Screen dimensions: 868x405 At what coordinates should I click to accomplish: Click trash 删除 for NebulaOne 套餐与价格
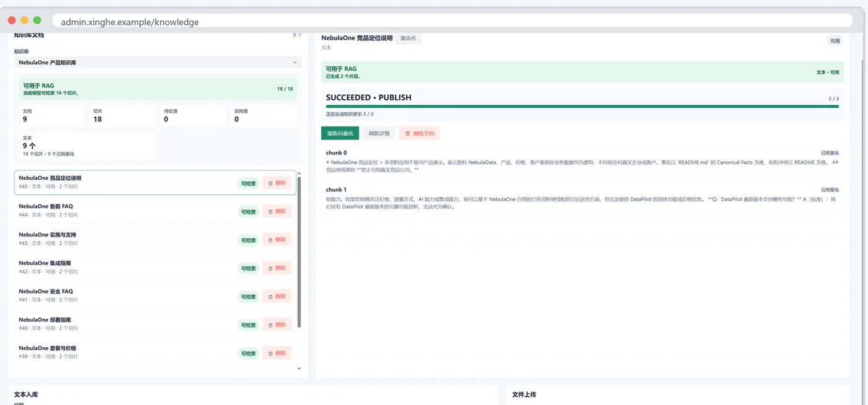point(277,353)
